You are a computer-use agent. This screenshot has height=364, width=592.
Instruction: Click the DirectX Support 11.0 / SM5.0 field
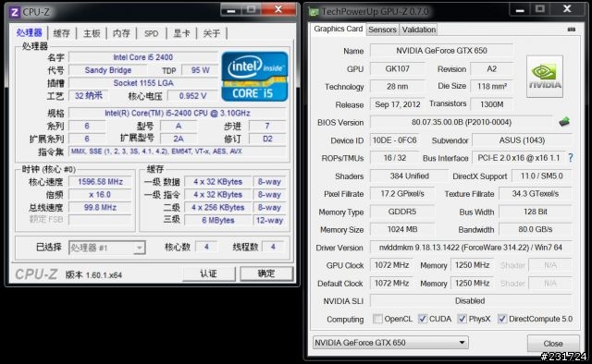pos(542,176)
